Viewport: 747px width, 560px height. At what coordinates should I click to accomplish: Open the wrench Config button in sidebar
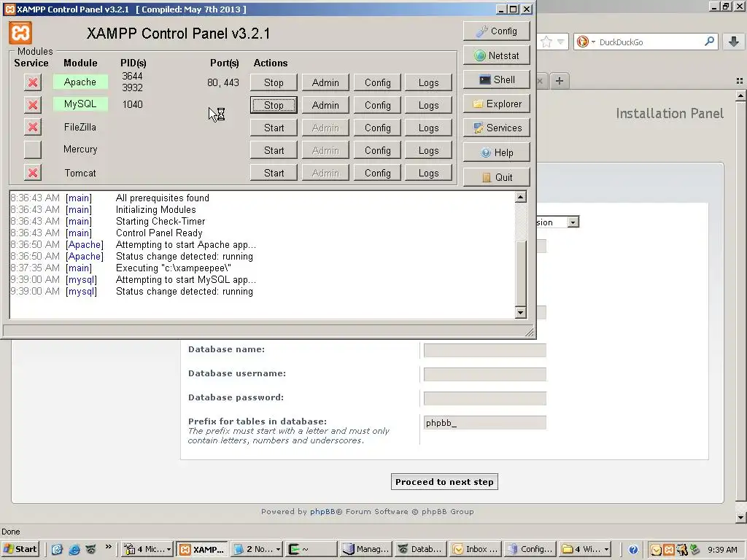pos(496,31)
